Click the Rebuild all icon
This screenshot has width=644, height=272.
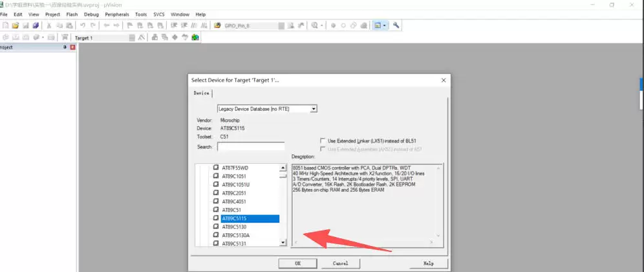(x=26, y=38)
